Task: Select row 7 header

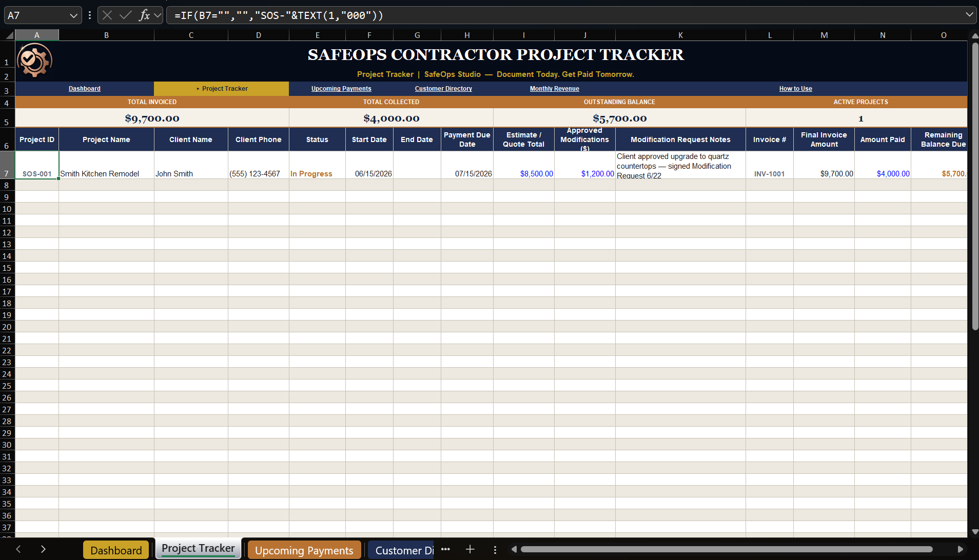Action: (x=7, y=165)
